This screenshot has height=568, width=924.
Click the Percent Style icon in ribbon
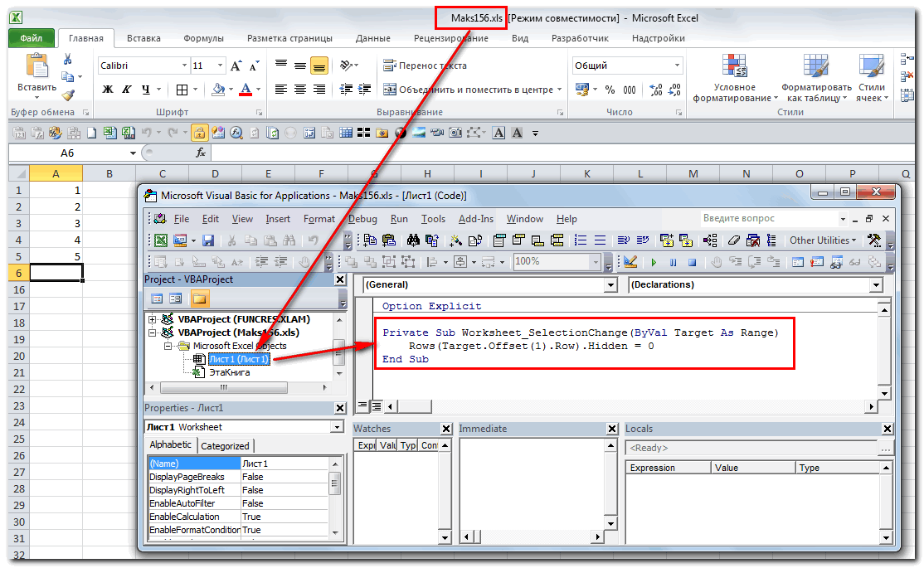coord(610,90)
